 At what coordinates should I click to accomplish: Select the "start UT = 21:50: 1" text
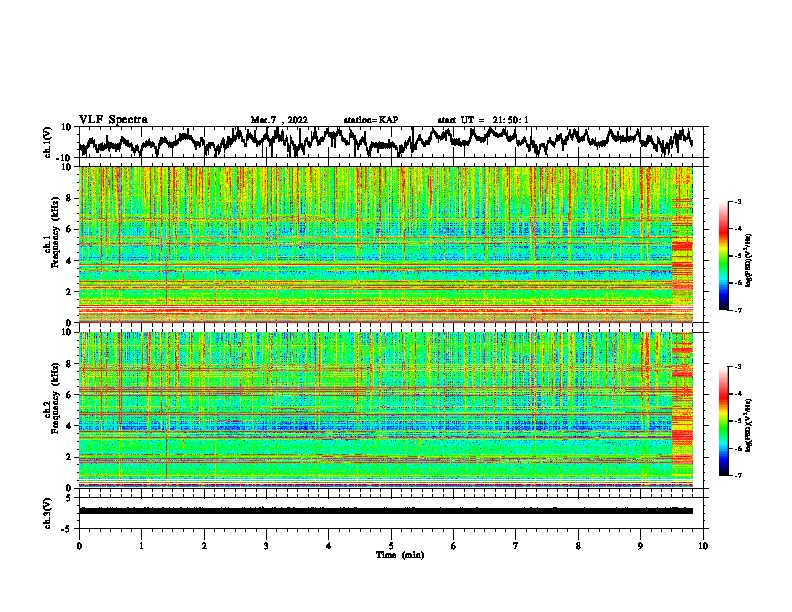483,120
